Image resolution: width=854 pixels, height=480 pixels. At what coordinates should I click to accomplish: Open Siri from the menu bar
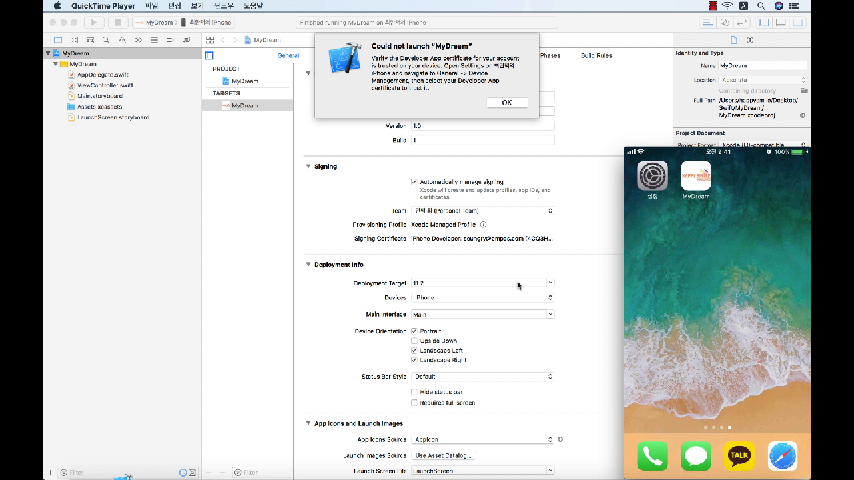(x=778, y=5)
